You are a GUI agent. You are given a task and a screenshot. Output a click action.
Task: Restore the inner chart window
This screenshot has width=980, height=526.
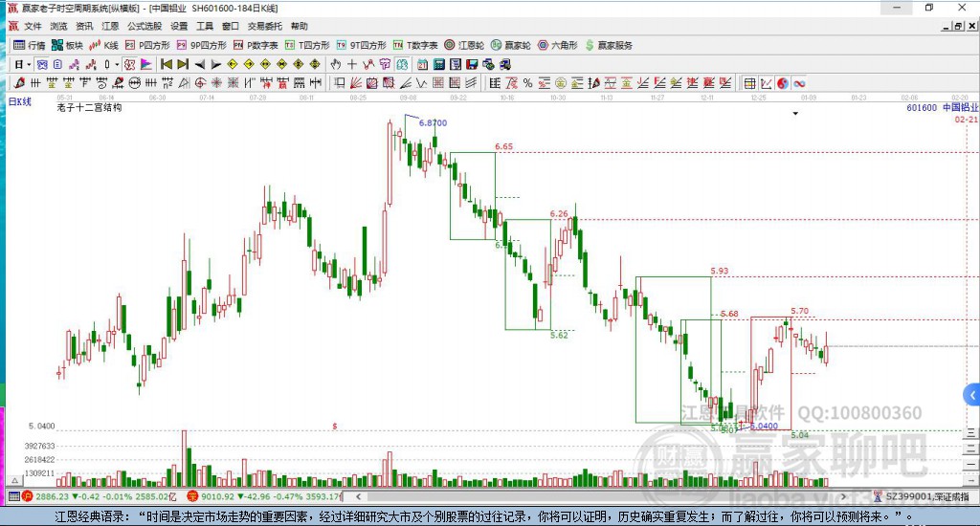tap(958, 26)
